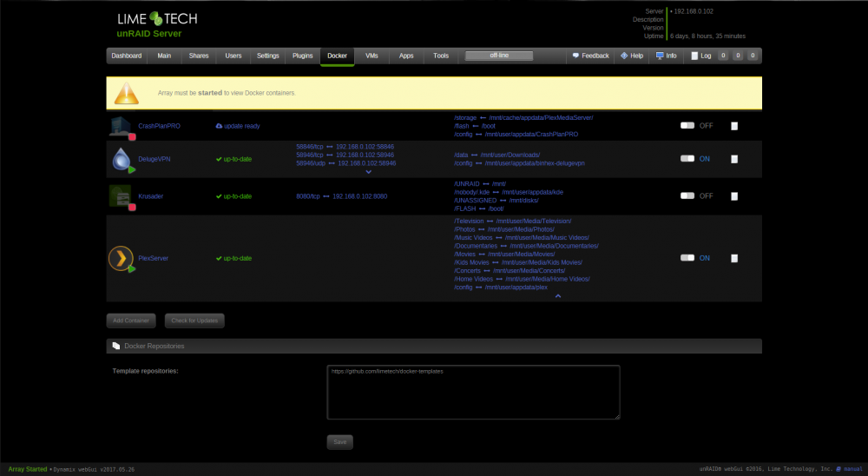Image resolution: width=868 pixels, height=476 pixels.
Task: Toggle the PlexServer ON switch
Action: pos(687,258)
